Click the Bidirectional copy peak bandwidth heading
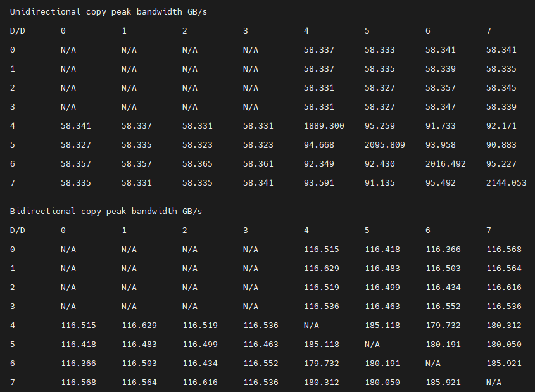The height and width of the screenshot is (392, 535). pos(106,212)
